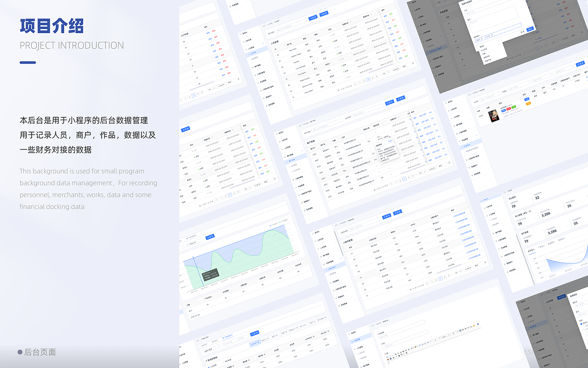Click the dark tooltip on the green area chart

pos(210,275)
